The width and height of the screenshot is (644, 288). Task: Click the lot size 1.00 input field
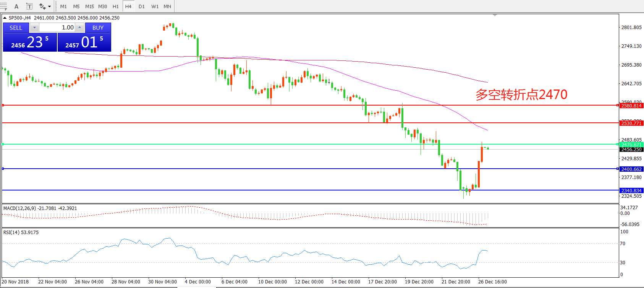[x=57, y=28]
